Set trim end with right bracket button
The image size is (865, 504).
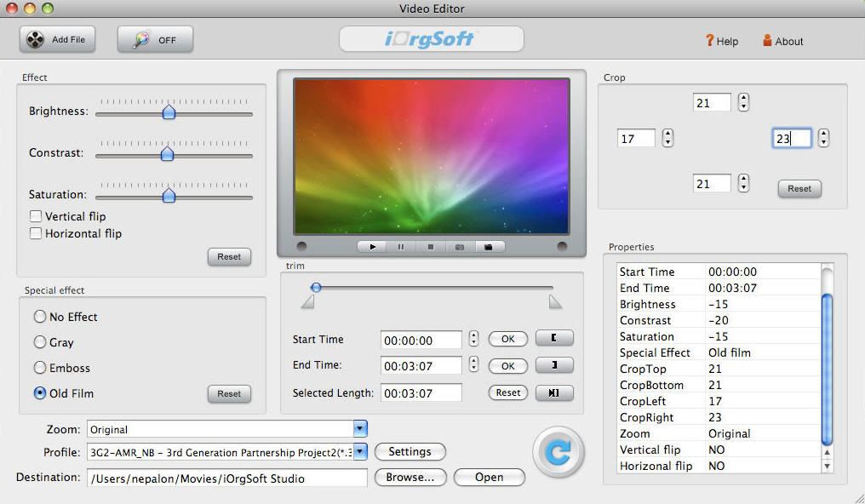(x=554, y=365)
